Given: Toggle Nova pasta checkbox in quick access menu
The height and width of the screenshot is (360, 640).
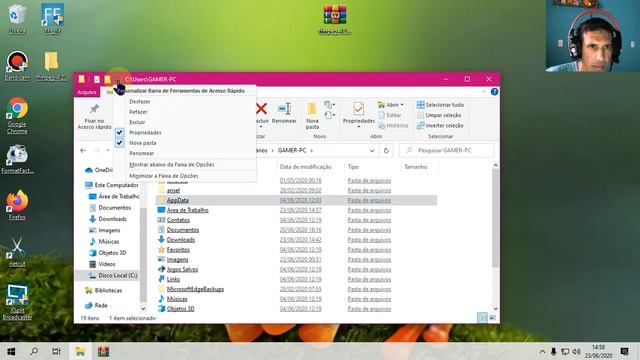Looking at the screenshot, I should (119, 143).
